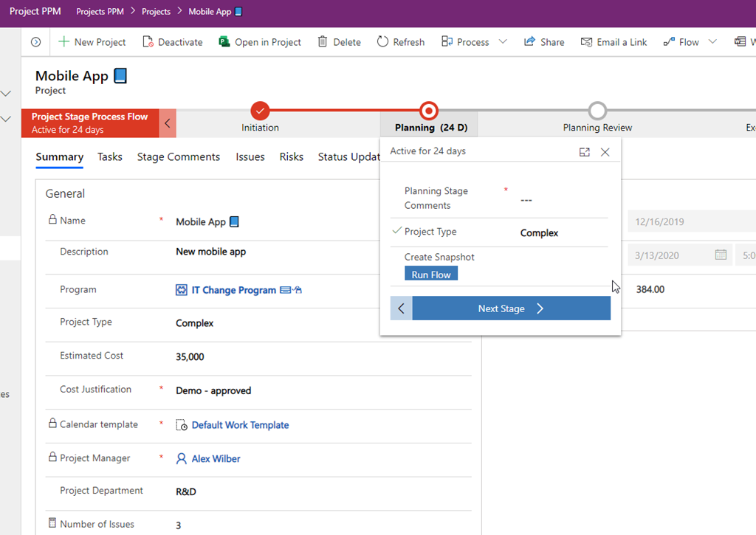
Task: Expand the lower left sidebar chevron
Action: 6,119
